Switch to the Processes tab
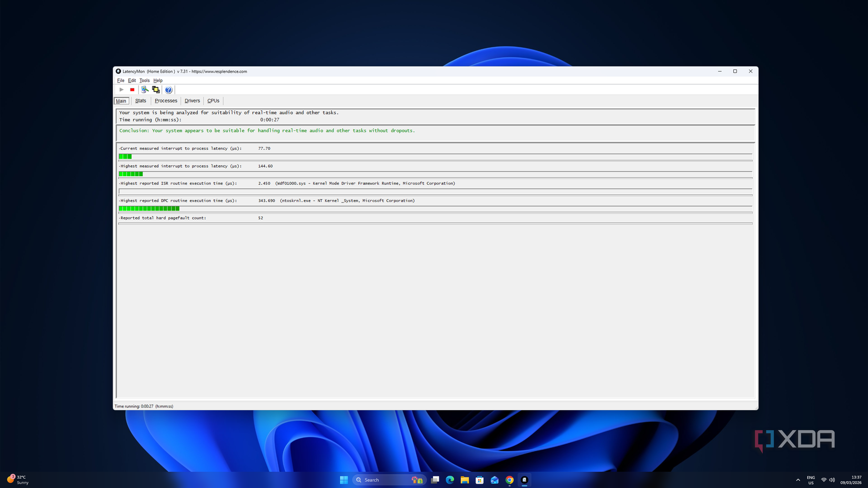The width and height of the screenshot is (868, 488). point(166,101)
